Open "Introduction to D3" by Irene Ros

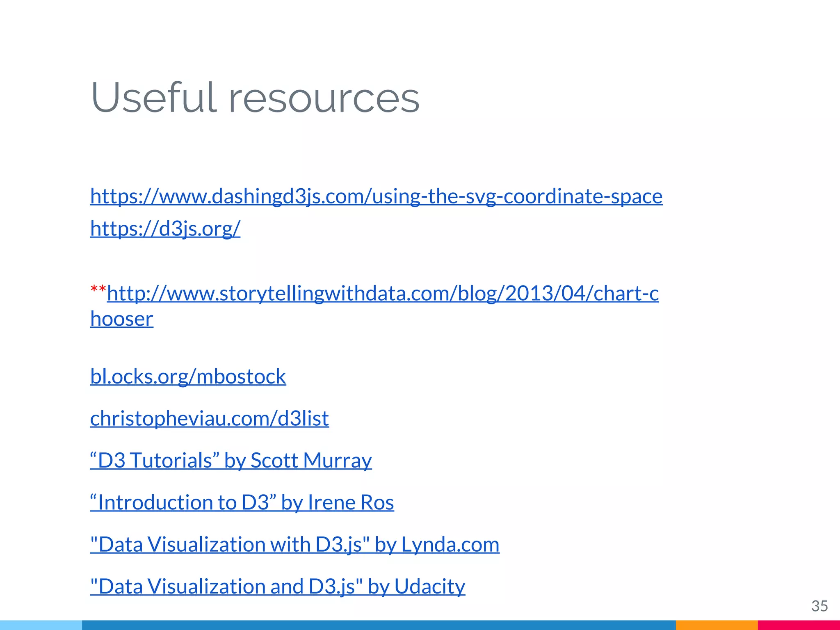(242, 502)
